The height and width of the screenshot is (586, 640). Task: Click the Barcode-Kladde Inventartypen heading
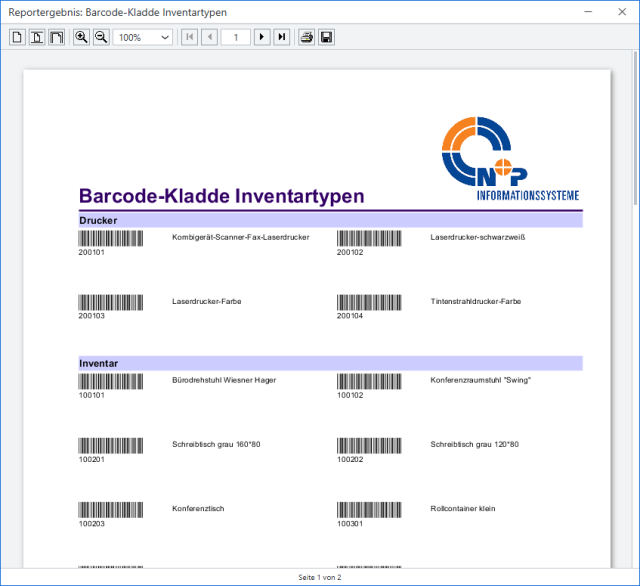point(221,196)
